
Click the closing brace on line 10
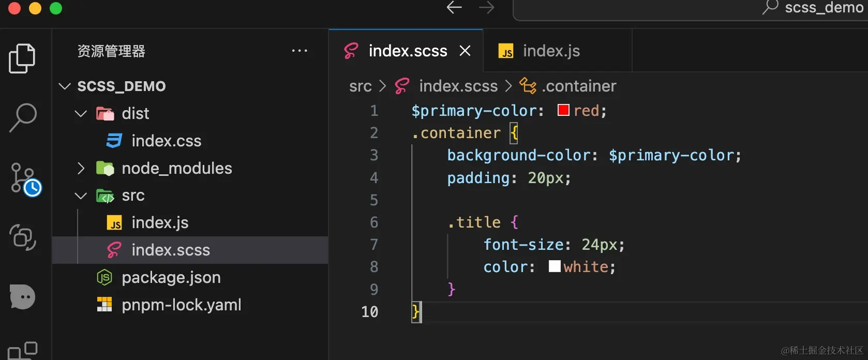pos(415,312)
